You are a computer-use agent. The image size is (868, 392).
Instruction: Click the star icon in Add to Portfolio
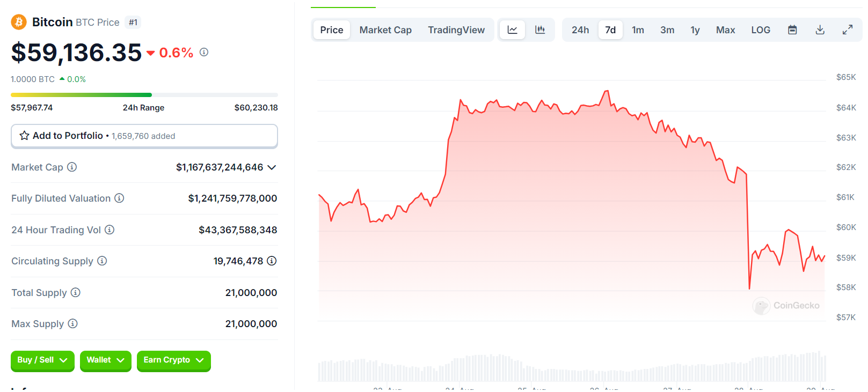[24, 136]
